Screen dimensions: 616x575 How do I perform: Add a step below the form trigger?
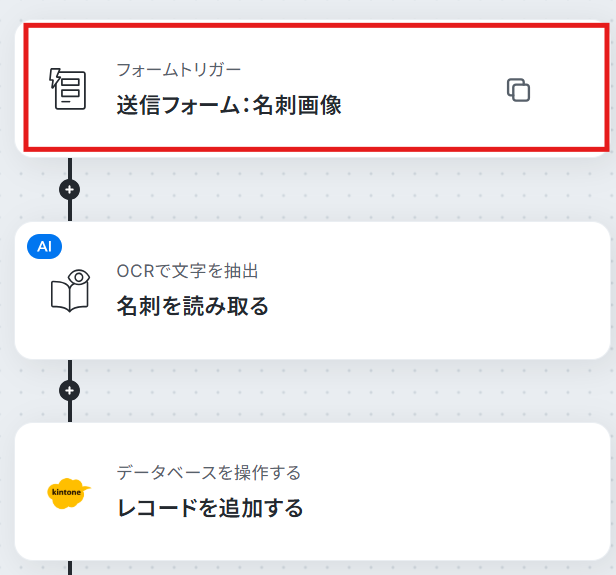click(70, 190)
